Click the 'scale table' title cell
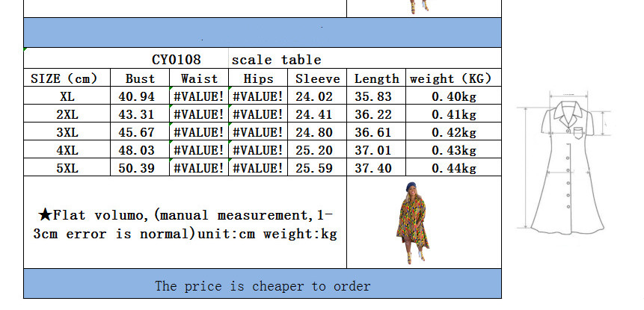 pyautogui.click(x=276, y=60)
